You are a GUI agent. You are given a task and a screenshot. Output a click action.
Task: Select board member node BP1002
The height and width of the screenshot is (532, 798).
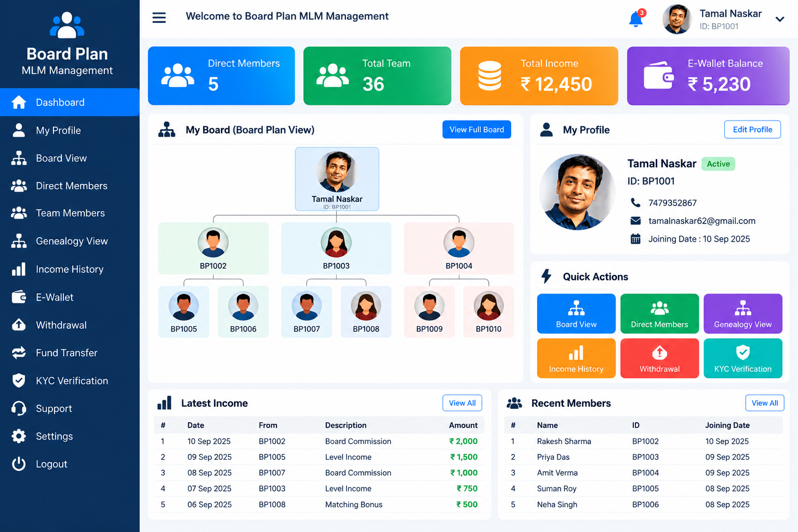[x=214, y=248]
